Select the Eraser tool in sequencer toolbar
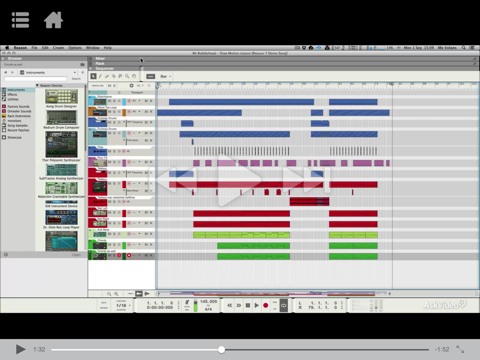The width and height of the screenshot is (480, 360). point(107,76)
